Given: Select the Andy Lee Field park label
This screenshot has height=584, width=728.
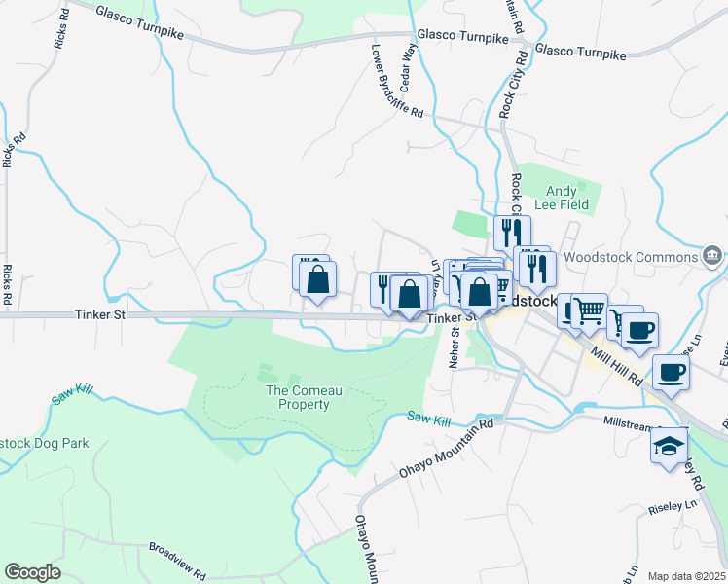Looking at the screenshot, I should click(561, 198).
